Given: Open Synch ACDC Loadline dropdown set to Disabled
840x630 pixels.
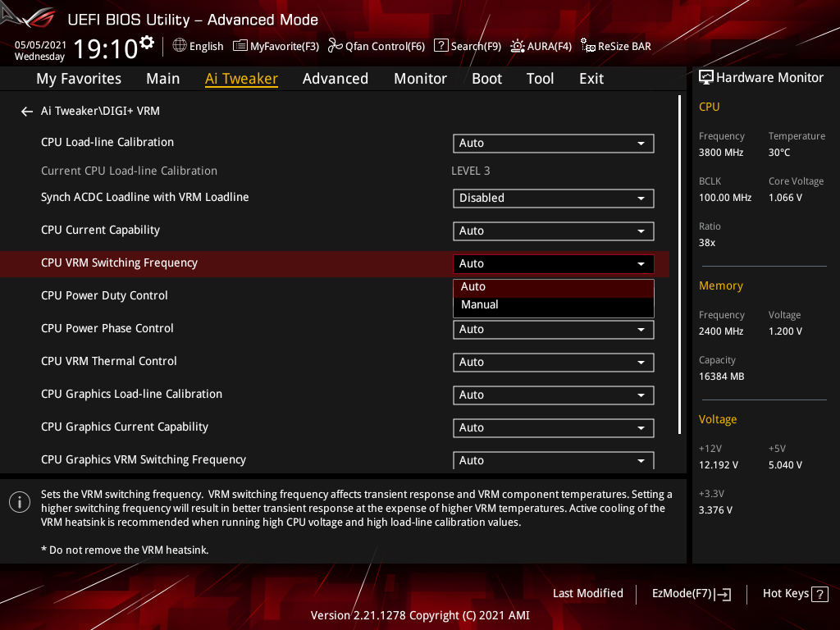Looking at the screenshot, I should 554,199.
